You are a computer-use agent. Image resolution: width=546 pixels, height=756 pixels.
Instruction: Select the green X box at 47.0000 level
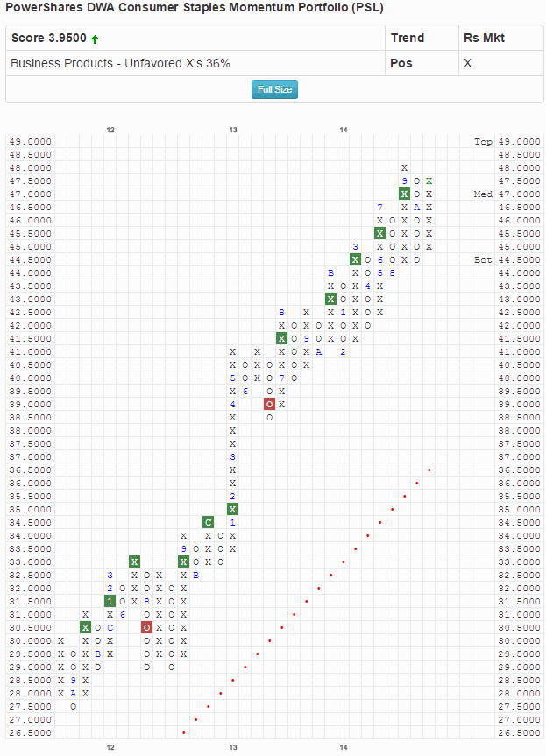pos(404,194)
